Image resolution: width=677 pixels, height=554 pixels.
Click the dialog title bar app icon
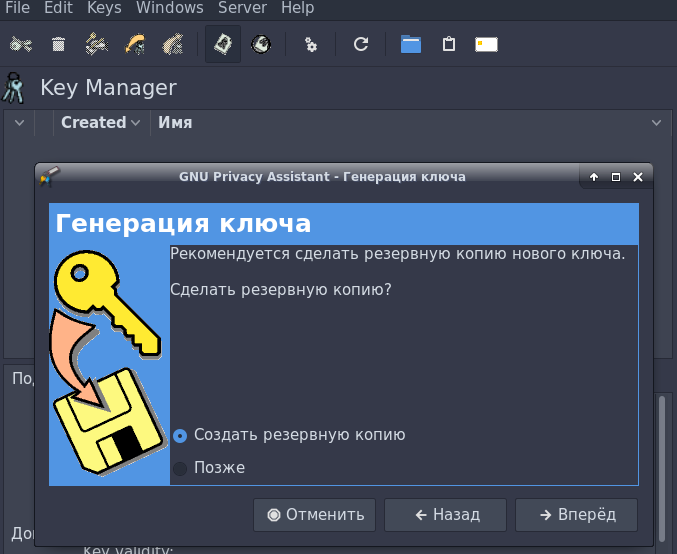coord(49,176)
